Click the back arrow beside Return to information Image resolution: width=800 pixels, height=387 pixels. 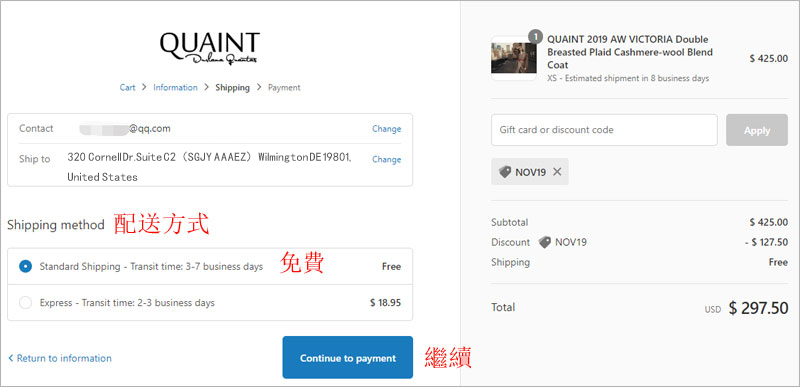coord(11,358)
